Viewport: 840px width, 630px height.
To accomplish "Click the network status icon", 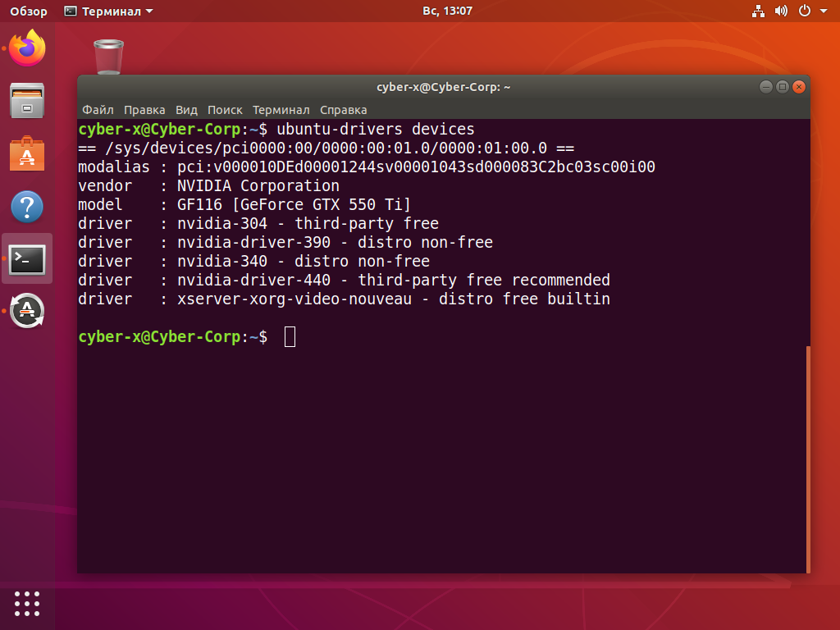I will coord(758,11).
